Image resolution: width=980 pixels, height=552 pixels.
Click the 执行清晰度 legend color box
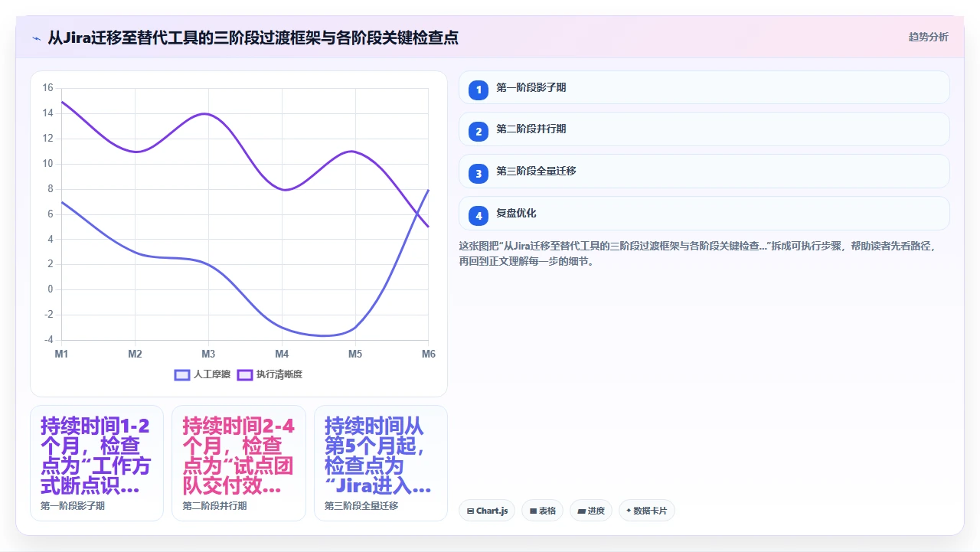[x=245, y=374]
